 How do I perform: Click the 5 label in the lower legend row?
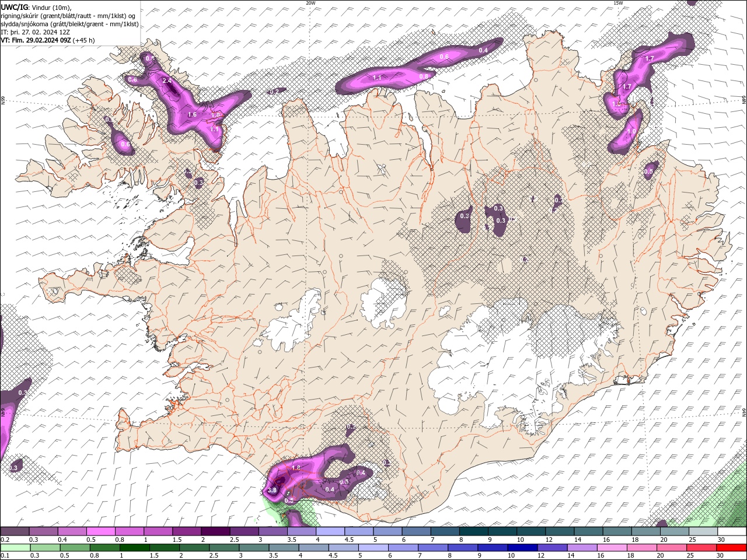tap(359, 555)
